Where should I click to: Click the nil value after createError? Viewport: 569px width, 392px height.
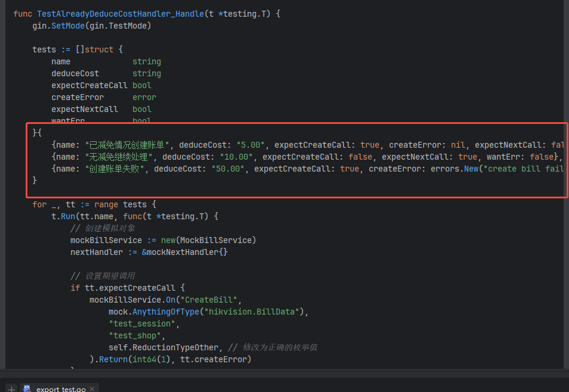click(458, 145)
